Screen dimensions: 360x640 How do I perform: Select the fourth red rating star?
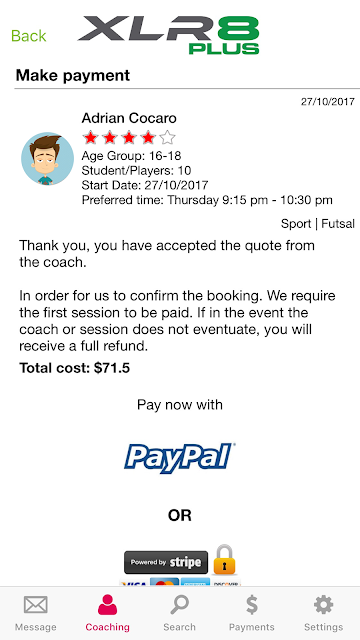coord(148,138)
